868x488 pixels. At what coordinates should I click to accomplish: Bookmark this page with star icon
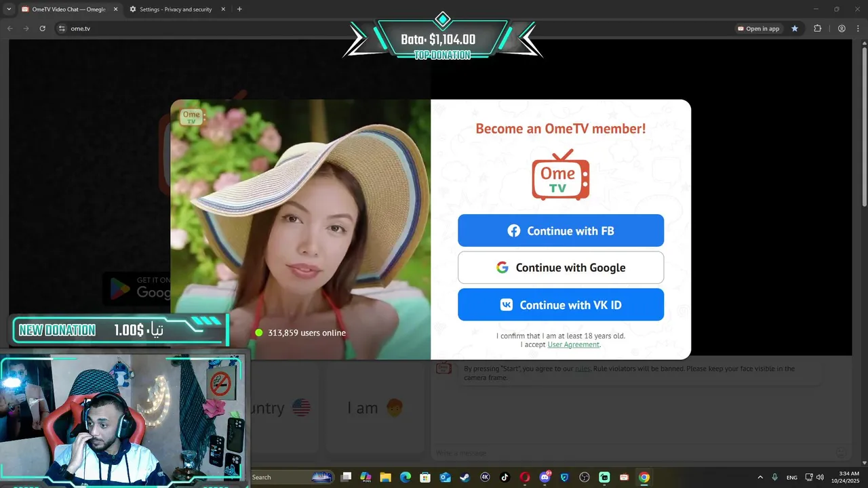point(795,28)
